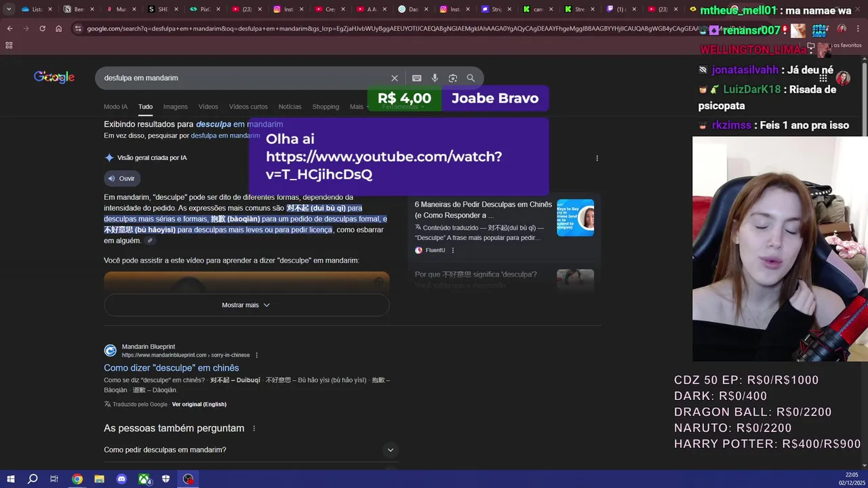Open more options for the AI overview
Viewport: 868px width, 488px height.
tap(597, 158)
